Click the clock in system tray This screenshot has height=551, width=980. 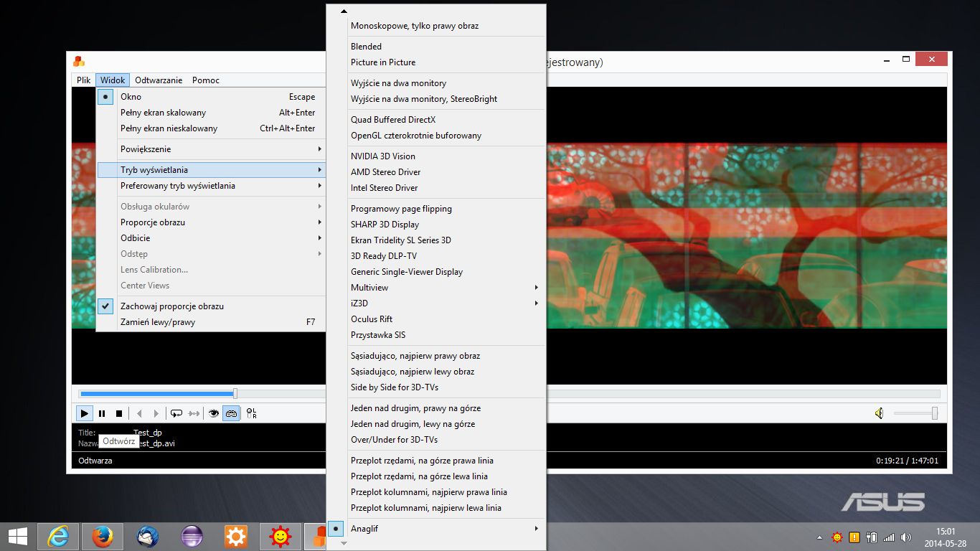(946, 537)
